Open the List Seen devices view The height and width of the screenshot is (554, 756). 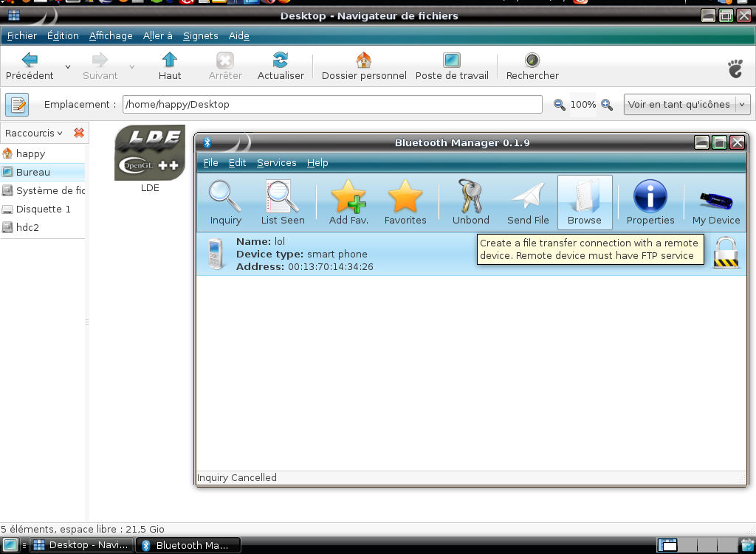pyautogui.click(x=283, y=202)
